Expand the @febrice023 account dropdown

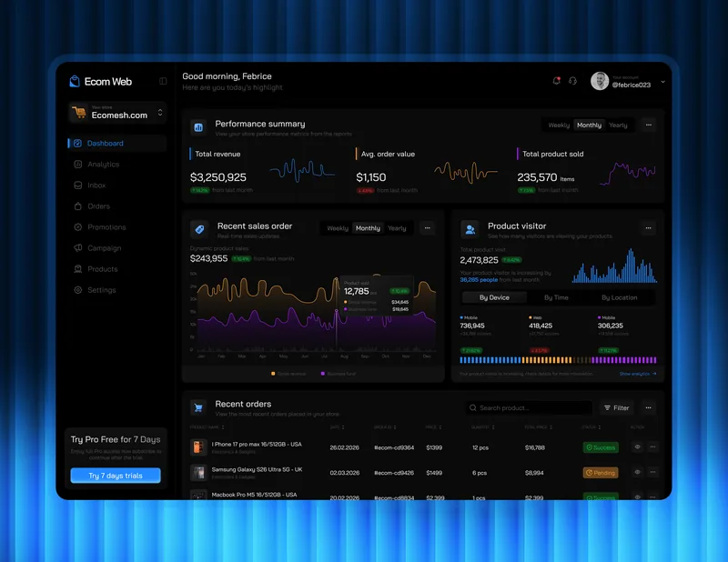coord(663,82)
